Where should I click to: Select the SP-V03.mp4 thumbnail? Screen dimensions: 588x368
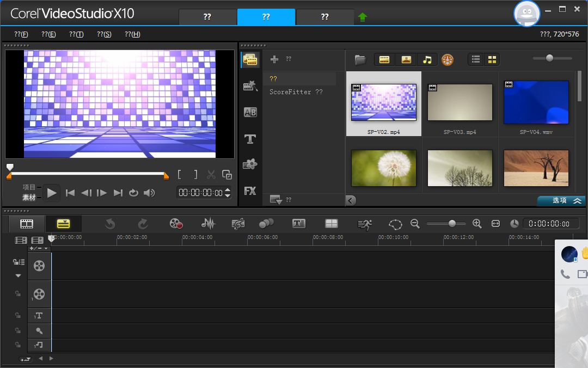coord(460,102)
